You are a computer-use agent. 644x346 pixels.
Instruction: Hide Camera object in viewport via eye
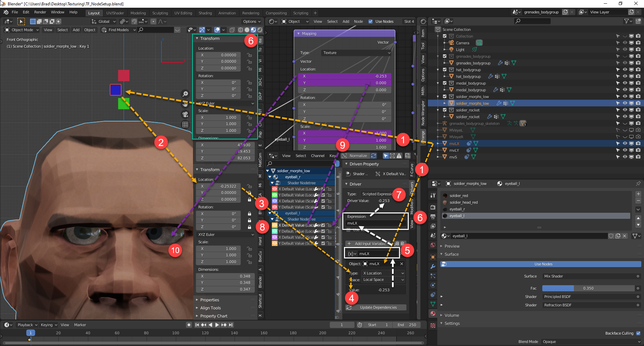[625, 43]
